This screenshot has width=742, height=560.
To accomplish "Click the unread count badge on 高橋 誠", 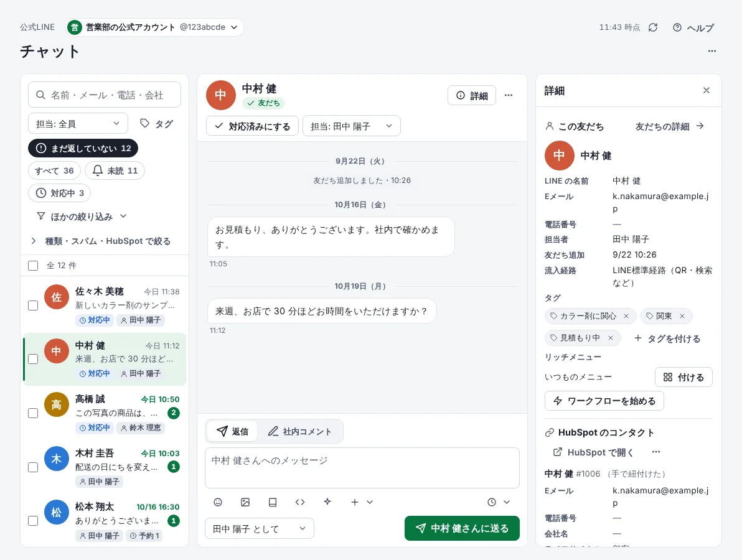I will tap(174, 413).
